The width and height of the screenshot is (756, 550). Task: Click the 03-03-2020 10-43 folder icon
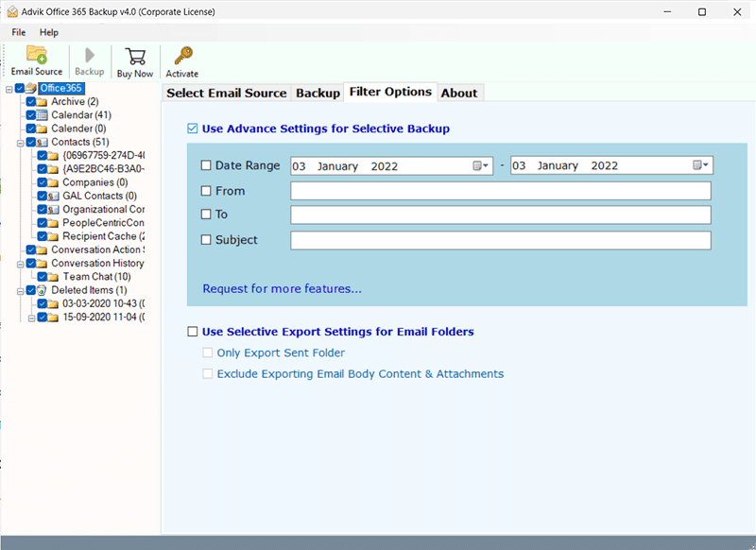click(53, 303)
